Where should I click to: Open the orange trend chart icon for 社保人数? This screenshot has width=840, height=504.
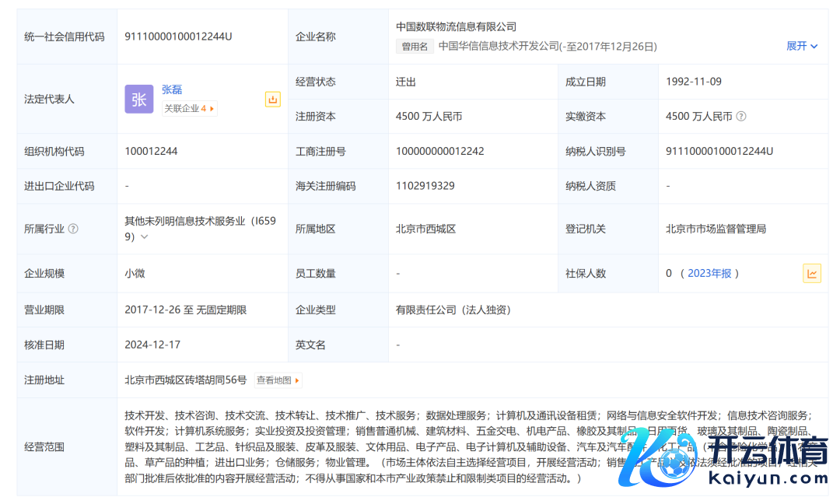811,273
